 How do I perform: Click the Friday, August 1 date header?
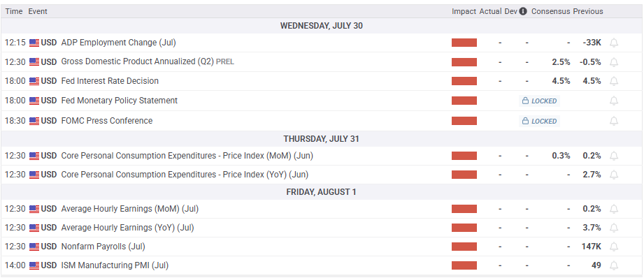pyautogui.click(x=322, y=192)
